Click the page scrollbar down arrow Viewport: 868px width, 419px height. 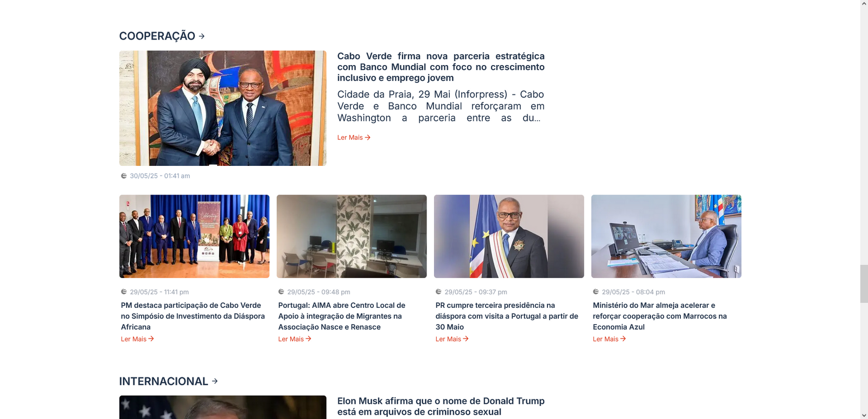(864, 415)
